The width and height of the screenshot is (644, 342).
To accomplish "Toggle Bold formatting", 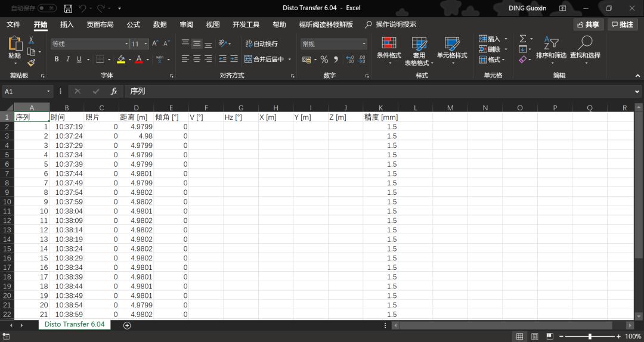I will point(57,59).
